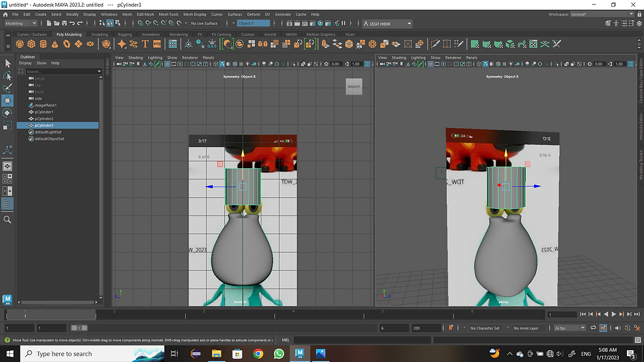Viewport: 644px width, 362px height.
Task: Open the No Live Surface field
Action: coord(206,24)
